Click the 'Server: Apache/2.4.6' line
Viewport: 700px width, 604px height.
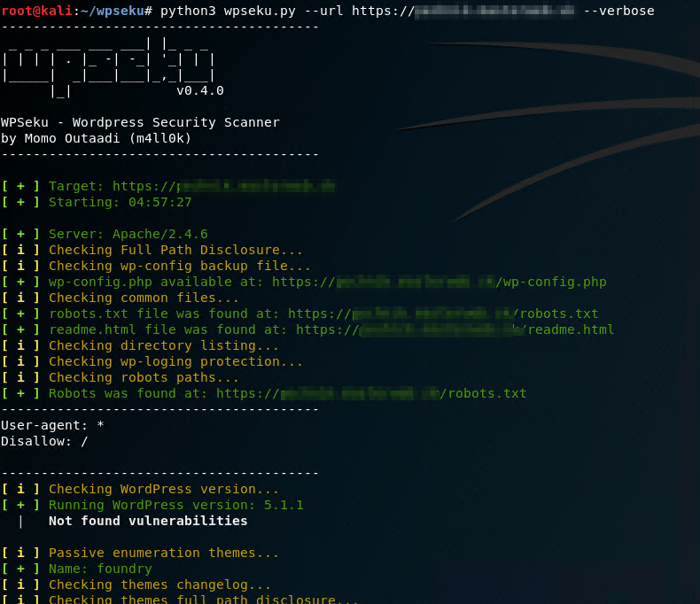coord(128,234)
